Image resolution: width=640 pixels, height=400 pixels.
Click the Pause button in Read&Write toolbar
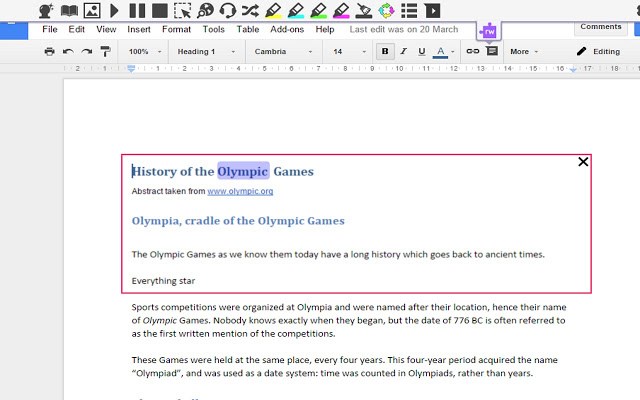pyautogui.click(x=137, y=11)
